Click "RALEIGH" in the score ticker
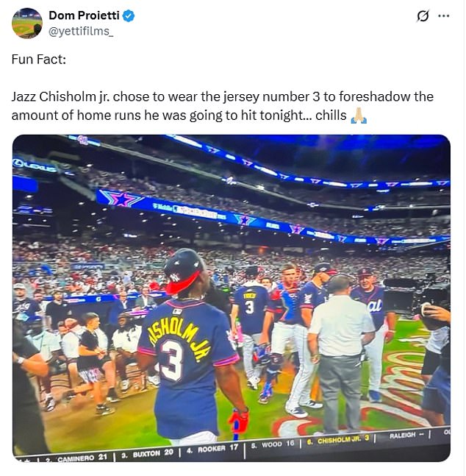Viewport: 466px width, 476px height. click(403, 436)
